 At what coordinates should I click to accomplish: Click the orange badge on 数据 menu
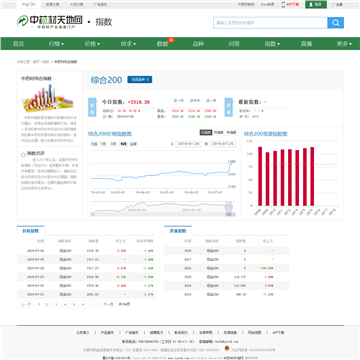pos(171,40)
